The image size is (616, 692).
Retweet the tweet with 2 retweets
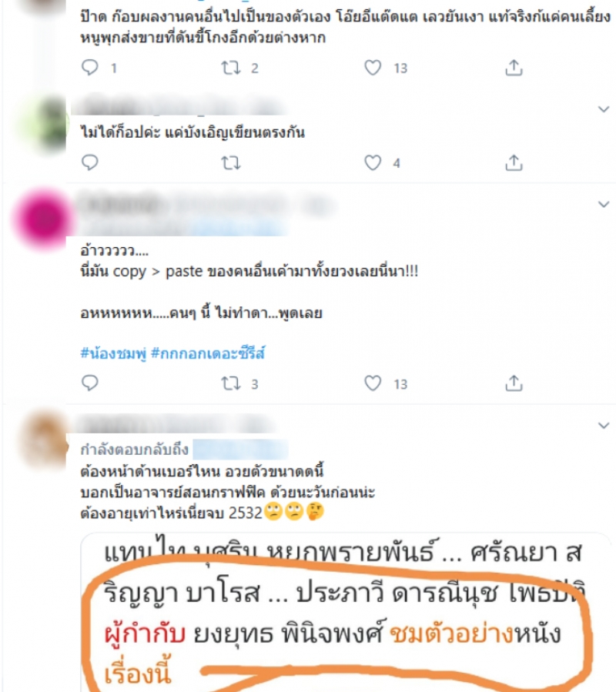[x=230, y=68]
